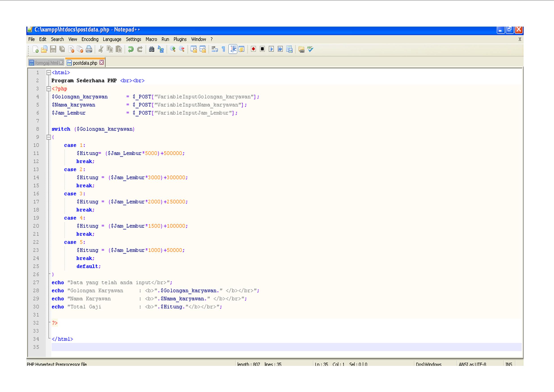The height and width of the screenshot is (392, 554).
Task: Toggle Show All Characters pilcrow button
Action: (x=223, y=49)
